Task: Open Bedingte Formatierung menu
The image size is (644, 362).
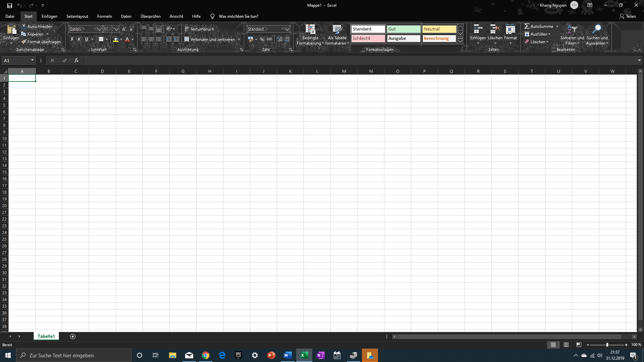Action: (310, 35)
